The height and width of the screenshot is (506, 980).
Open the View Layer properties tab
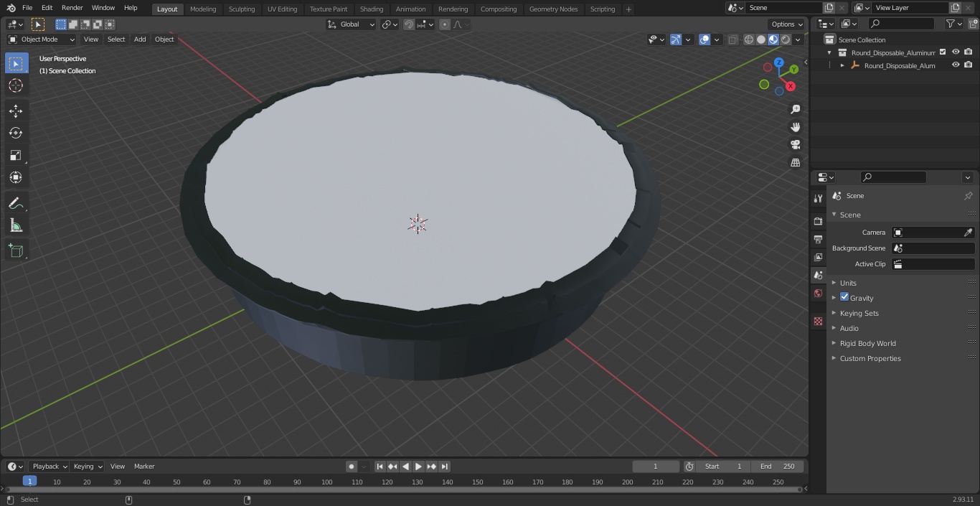tap(818, 257)
